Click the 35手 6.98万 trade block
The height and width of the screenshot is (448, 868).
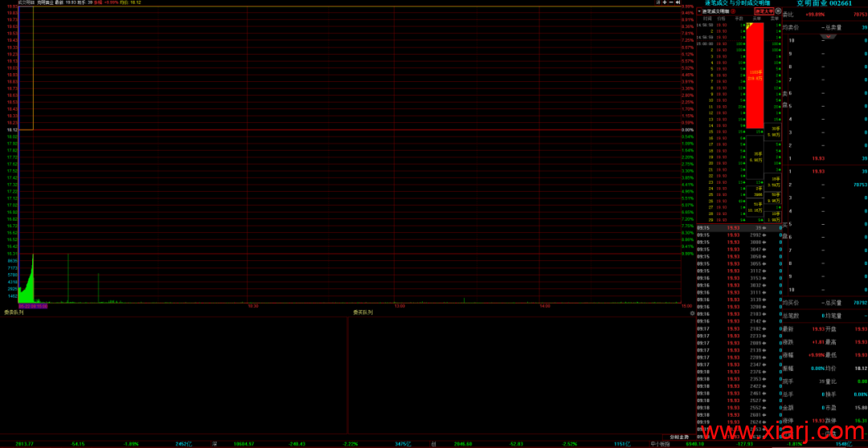point(755,157)
